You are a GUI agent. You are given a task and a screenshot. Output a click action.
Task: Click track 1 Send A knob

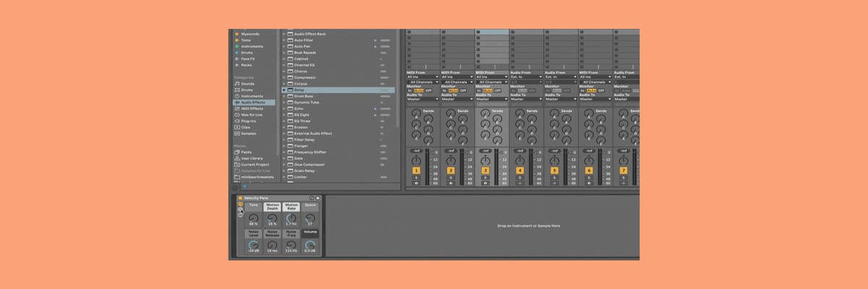(x=416, y=113)
